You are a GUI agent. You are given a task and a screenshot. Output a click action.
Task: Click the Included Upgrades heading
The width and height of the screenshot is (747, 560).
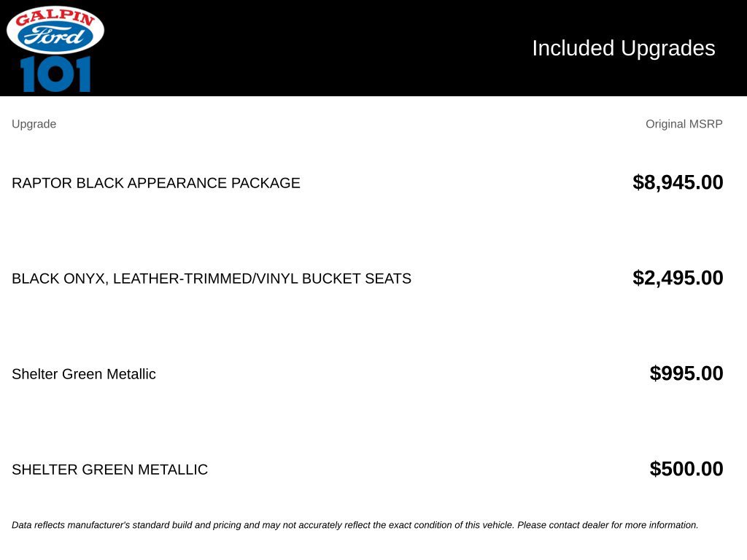(623, 48)
